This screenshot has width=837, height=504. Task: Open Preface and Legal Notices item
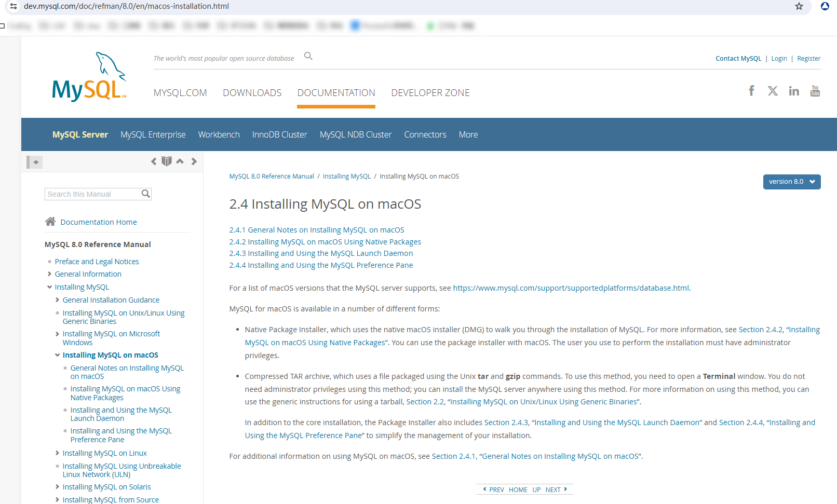click(97, 262)
